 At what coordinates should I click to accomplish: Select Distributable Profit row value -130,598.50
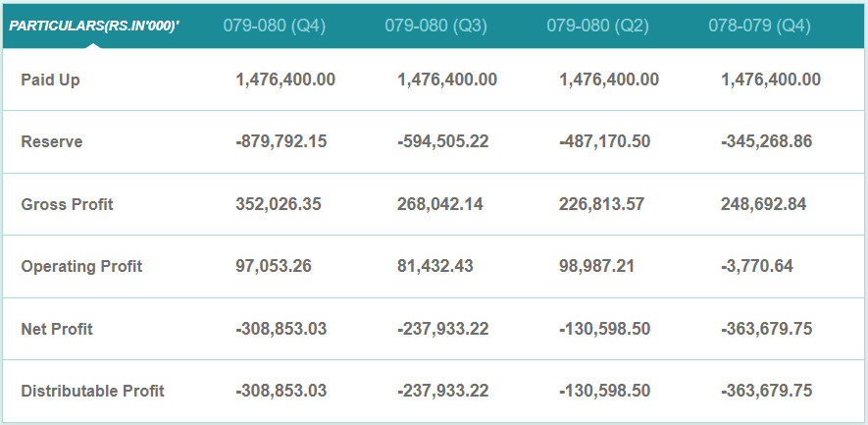click(x=604, y=391)
